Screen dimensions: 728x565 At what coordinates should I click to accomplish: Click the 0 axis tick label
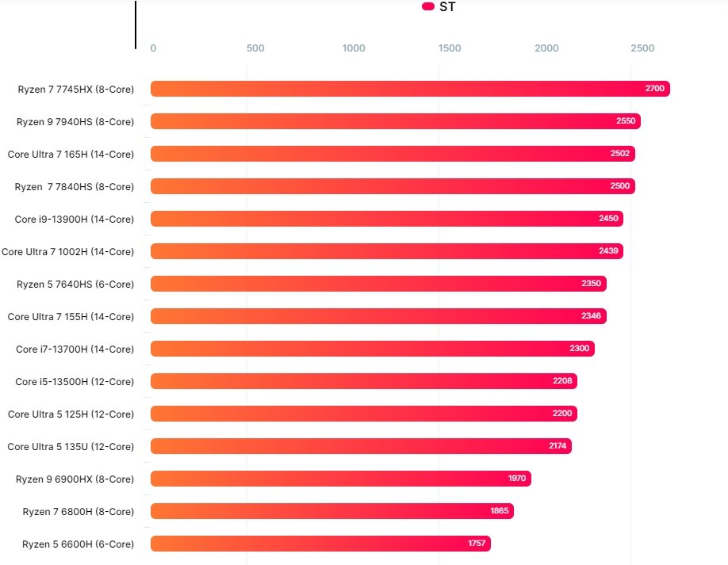pos(153,48)
